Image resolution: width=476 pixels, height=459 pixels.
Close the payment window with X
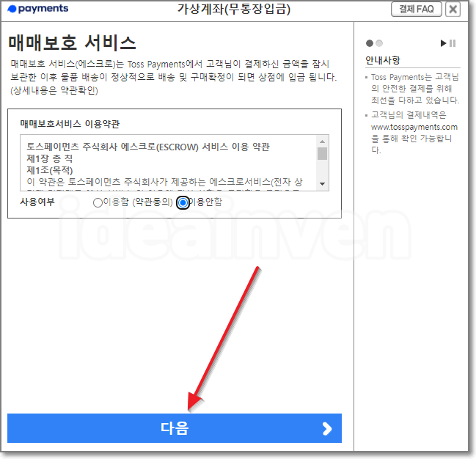coord(453,9)
